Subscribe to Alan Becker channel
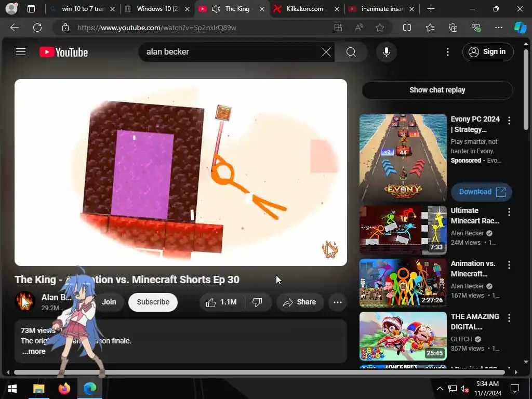532x399 pixels. click(153, 302)
